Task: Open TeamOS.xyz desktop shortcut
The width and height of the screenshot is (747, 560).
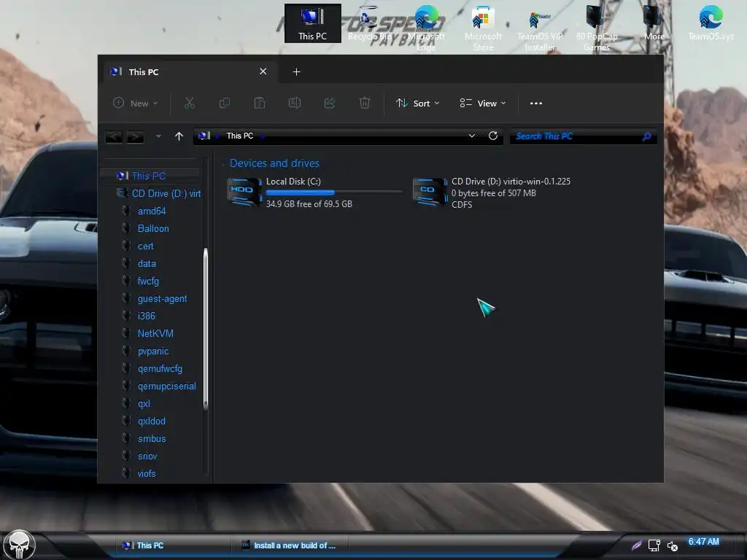Action: pyautogui.click(x=711, y=23)
